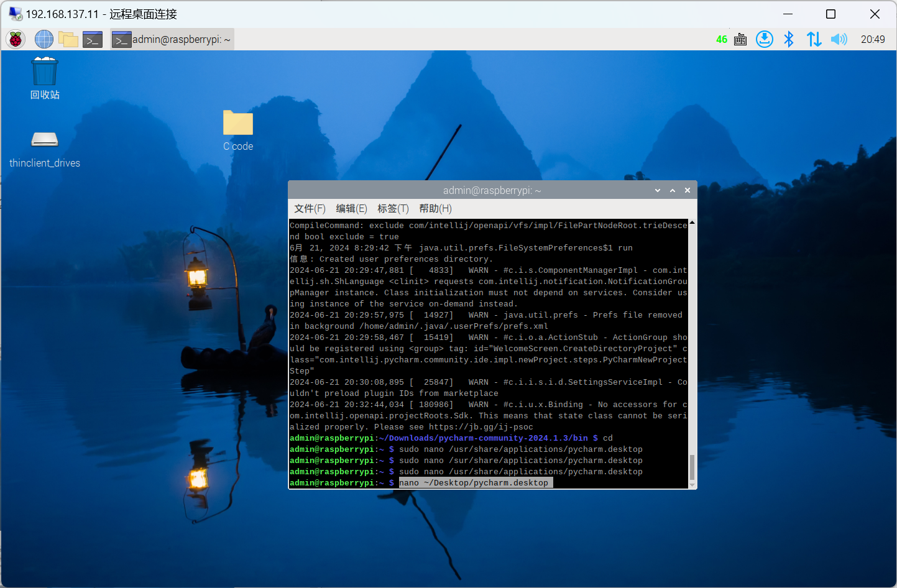Open the 文件(F) terminal menu
The image size is (897, 588).
click(x=310, y=209)
